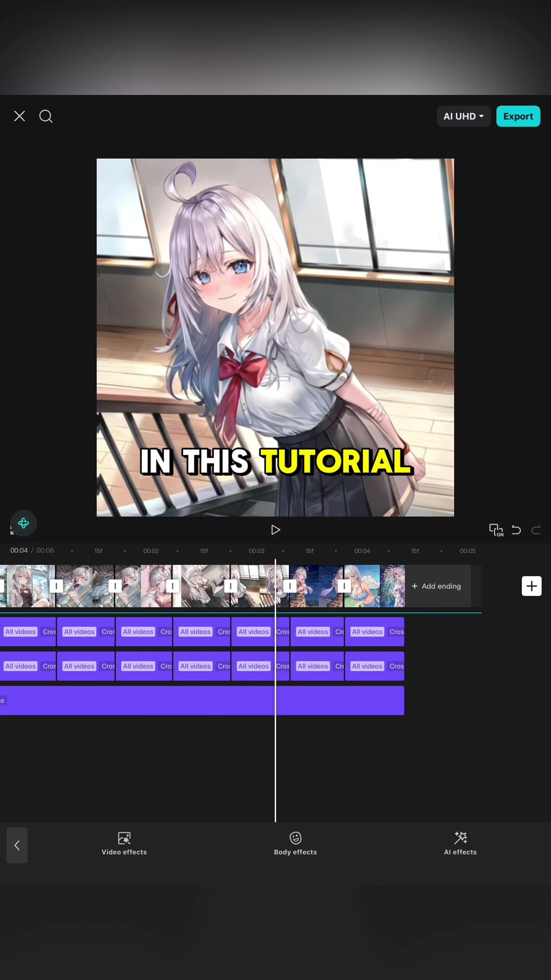Select the first All videos effect, upper row
This screenshot has width=551, height=980.
click(x=28, y=632)
